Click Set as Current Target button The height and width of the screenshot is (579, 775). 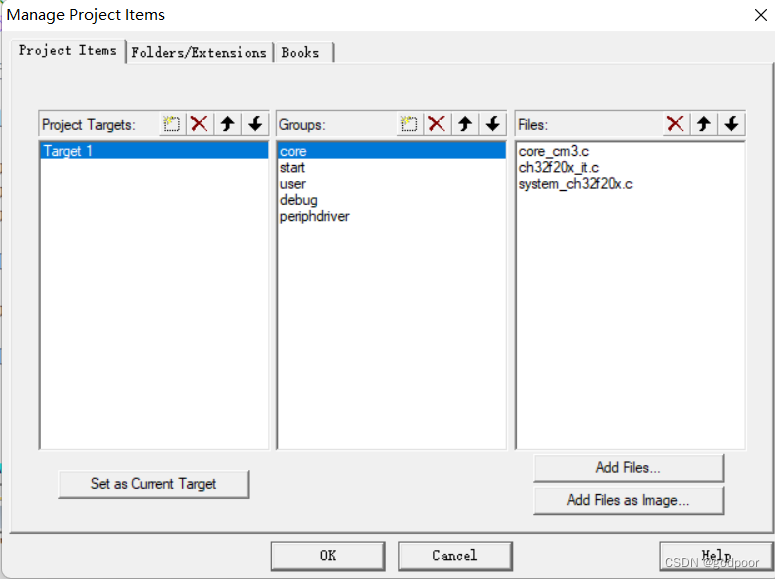154,484
